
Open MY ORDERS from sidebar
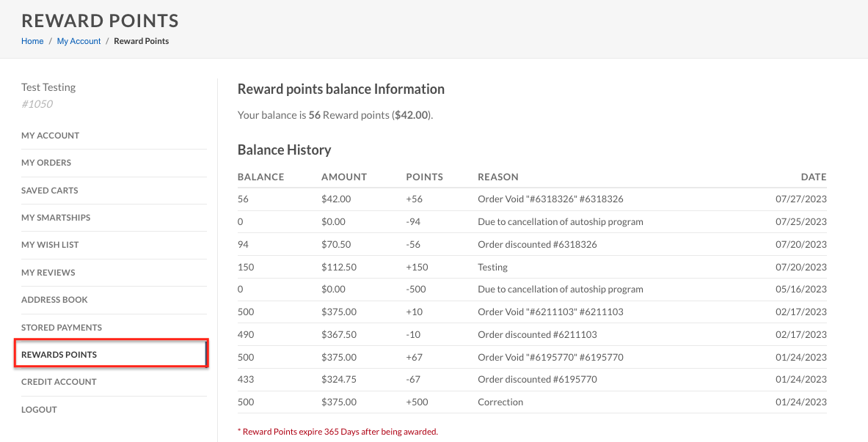pyautogui.click(x=46, y=163)
